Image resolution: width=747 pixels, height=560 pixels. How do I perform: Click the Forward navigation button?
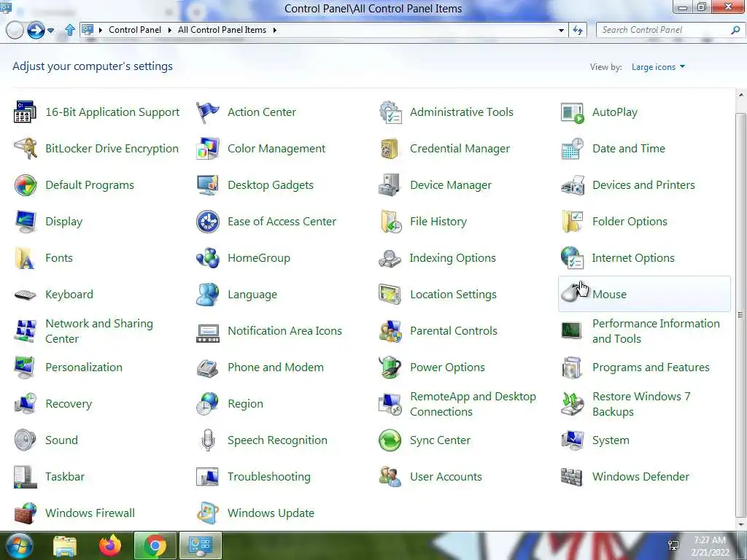[36, 30]
